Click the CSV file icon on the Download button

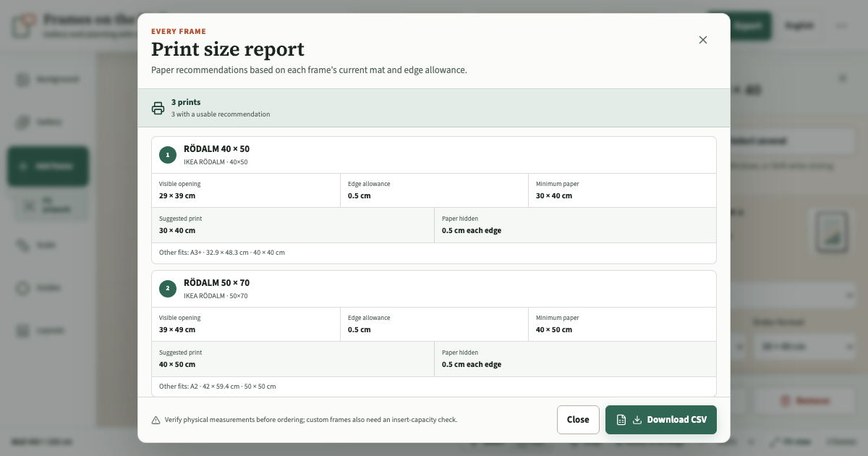pos(621,420)
